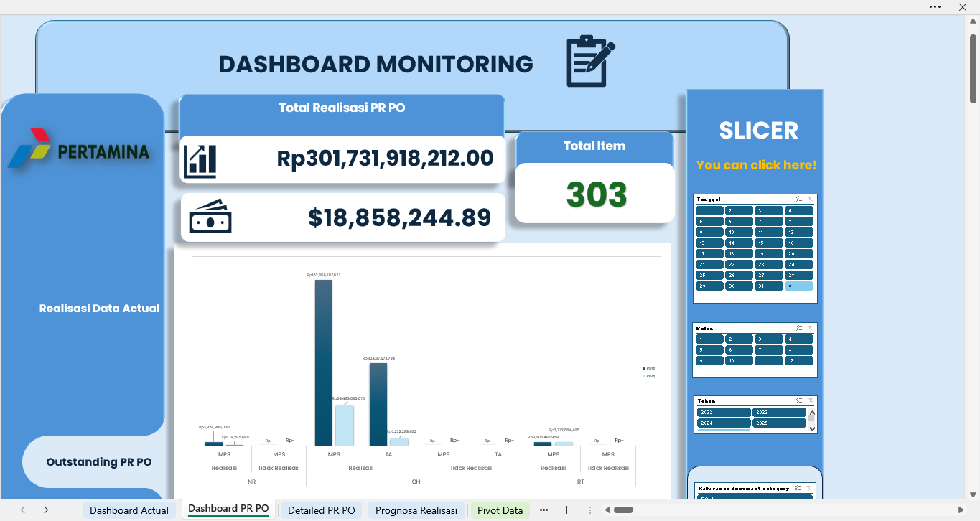Image resolution: width=980 pixels, height=521 pixels.
Task: Filter by year 2022 in Tahun slicer
Action: [x=724, y=413]
